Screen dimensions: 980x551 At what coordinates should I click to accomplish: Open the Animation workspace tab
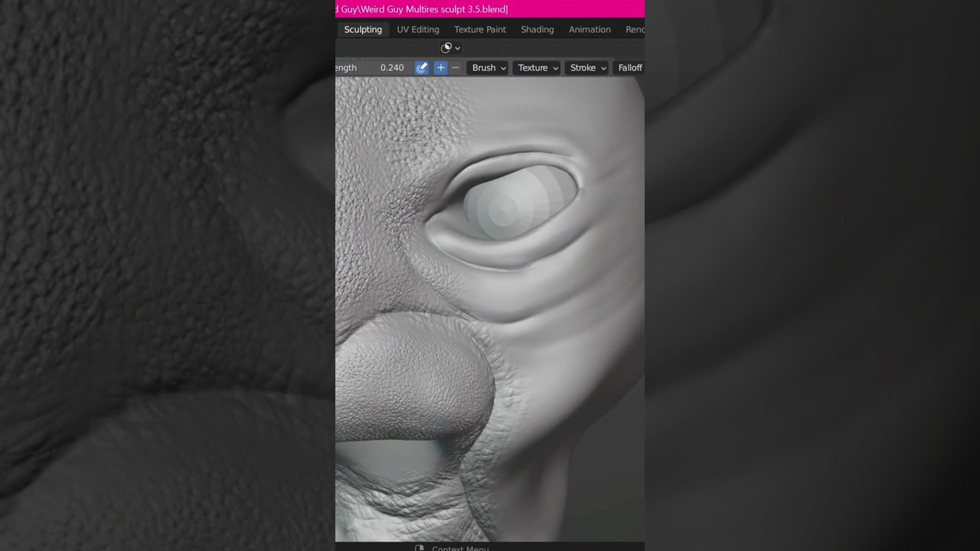(590, 29)
